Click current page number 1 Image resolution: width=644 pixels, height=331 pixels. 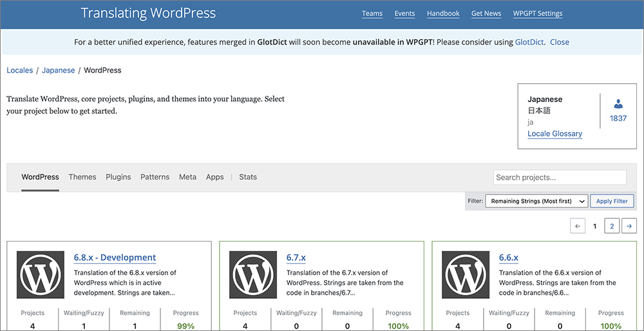[594, 226]
